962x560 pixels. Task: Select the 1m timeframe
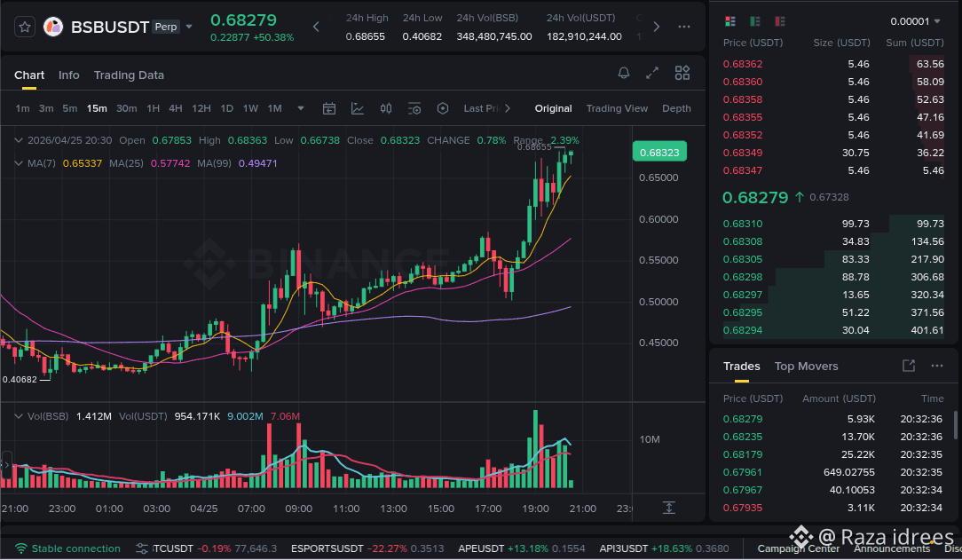pyautogui.click(x=23, y=108)
